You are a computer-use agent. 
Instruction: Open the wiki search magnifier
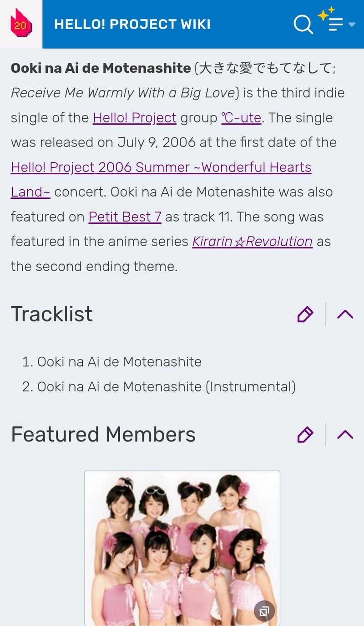303,24
